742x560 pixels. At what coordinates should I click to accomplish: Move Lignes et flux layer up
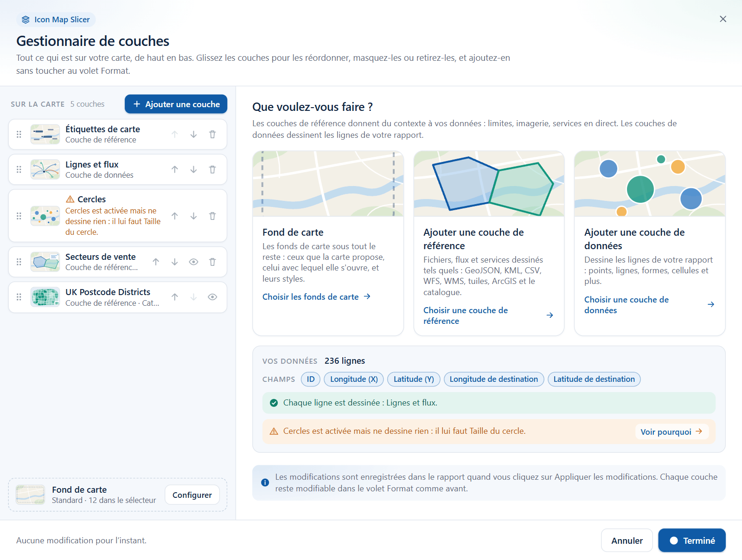tap(174, 170)
